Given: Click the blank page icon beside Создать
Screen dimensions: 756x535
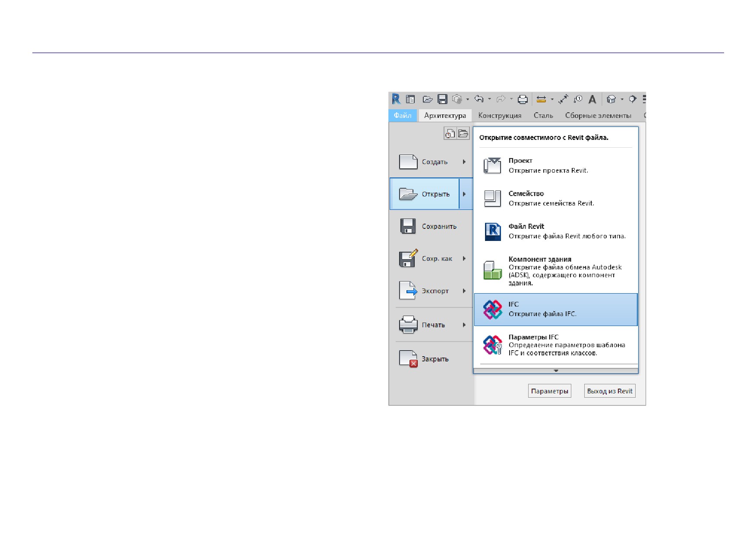Looking at the screenshot, I should click(408, 162).
